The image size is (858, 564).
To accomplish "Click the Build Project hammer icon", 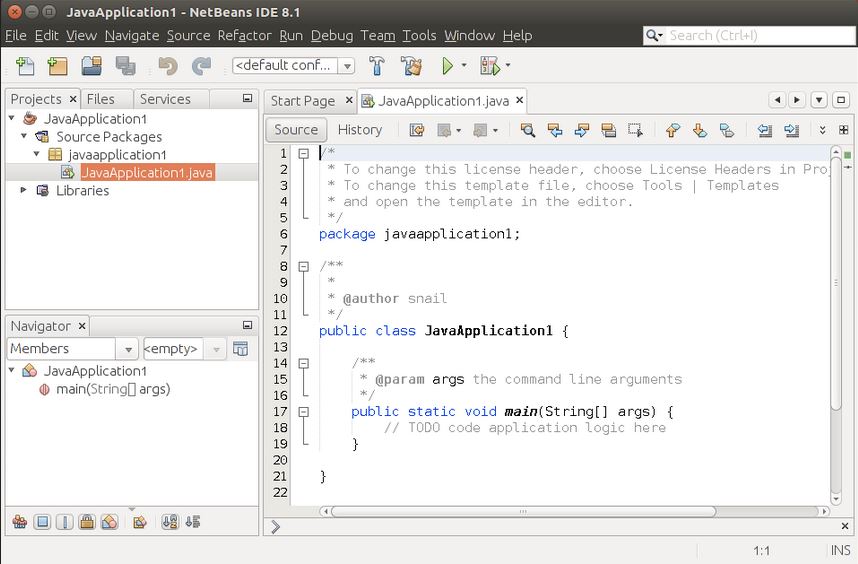I will point(376,66).
